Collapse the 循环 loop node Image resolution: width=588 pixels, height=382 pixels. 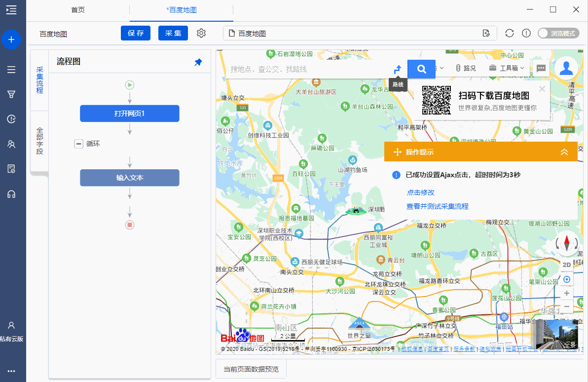tap(78, 144)
